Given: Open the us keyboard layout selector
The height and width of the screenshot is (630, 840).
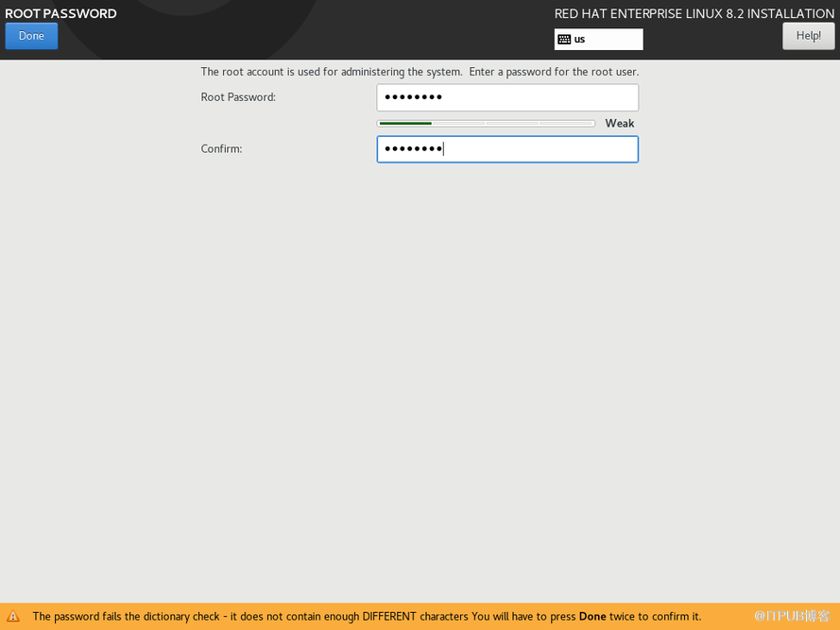Looking at the screenshot, I should [x=598, y=39].
